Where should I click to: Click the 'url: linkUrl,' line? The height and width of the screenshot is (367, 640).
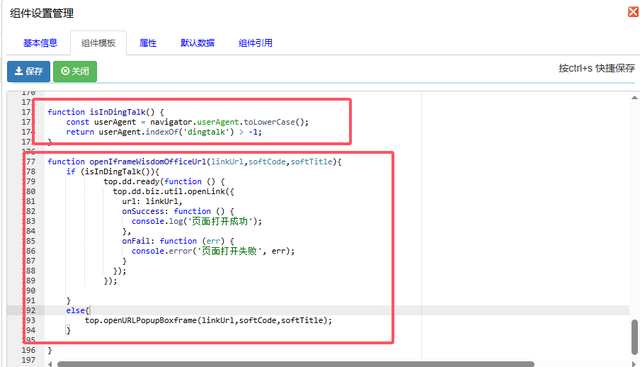(x=152, y=201)
